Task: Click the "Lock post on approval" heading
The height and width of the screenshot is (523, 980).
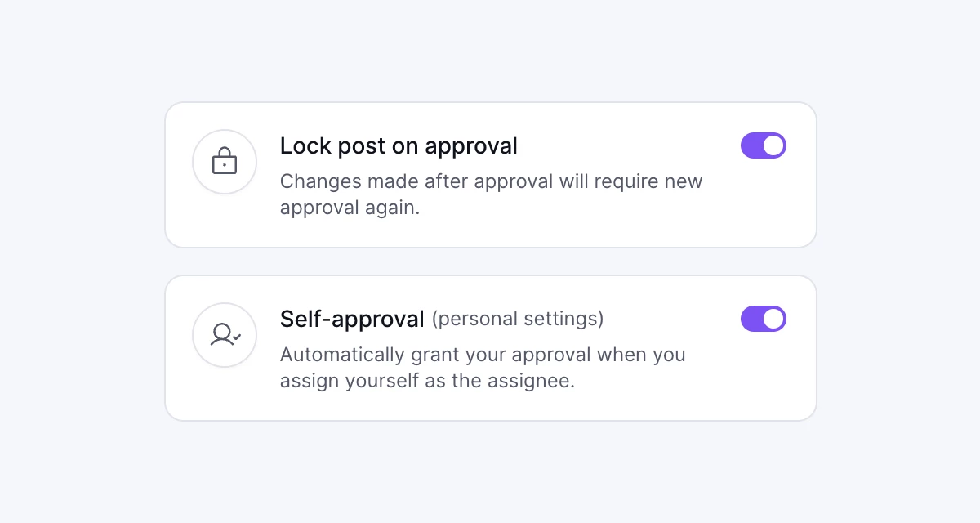Action: click(x=399, y=145)
